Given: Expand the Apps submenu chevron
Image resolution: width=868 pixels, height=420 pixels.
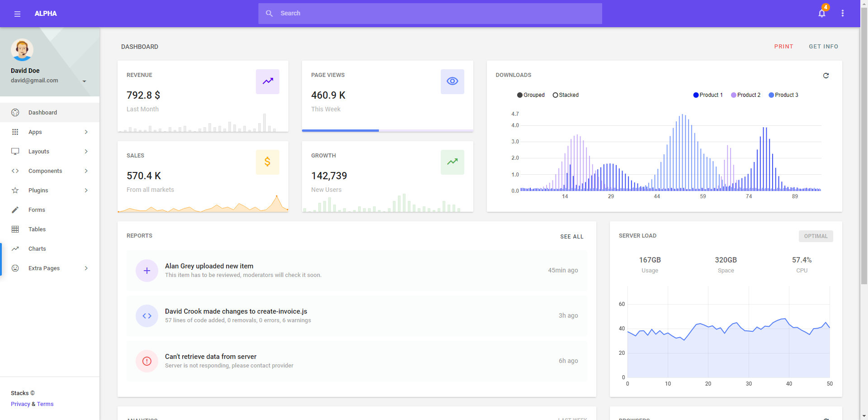Looking at the screenshot, I should (x=86, y=132).
